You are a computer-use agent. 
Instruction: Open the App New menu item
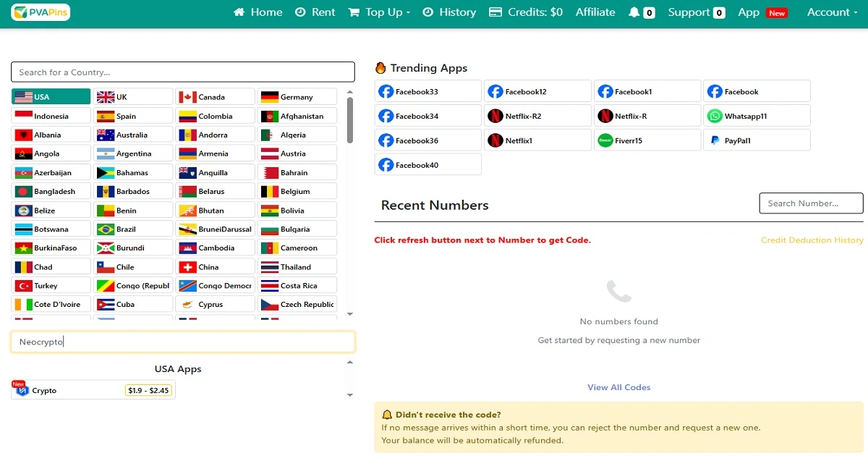coord(762,12)
